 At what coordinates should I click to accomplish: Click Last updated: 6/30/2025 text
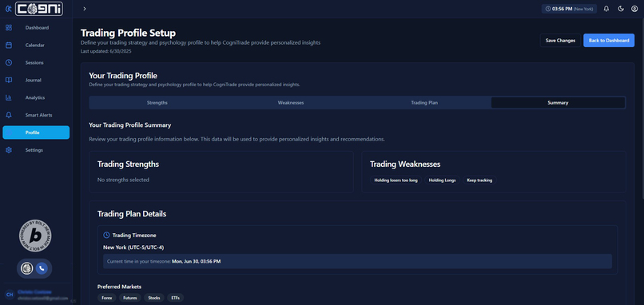click(106, 51)
